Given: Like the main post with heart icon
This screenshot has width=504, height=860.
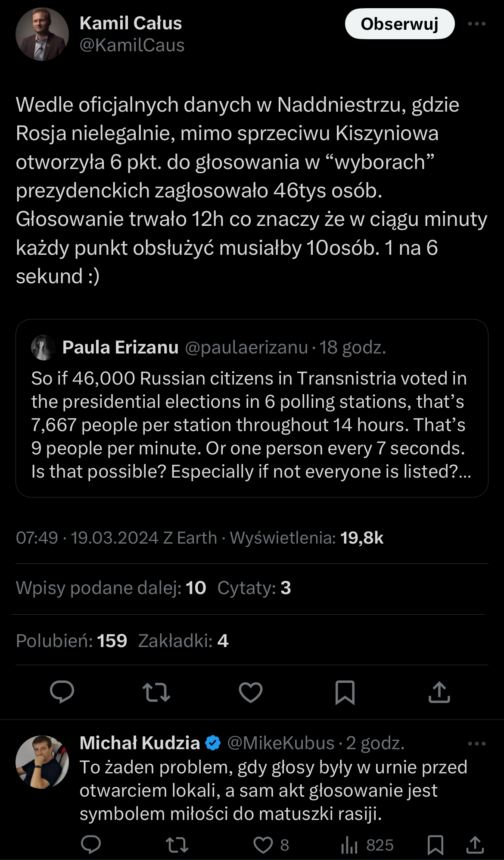Looking at the screenshot, I should pyautogui.click(x=251, y=692).
